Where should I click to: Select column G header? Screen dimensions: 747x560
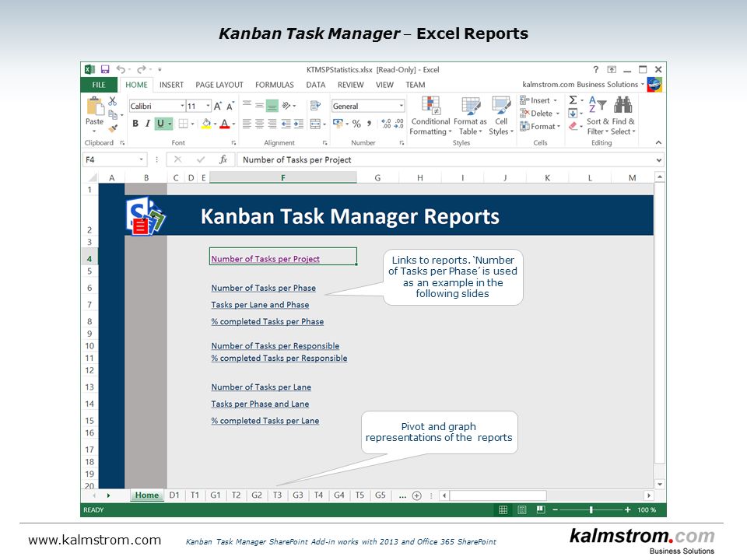(377, 177)
